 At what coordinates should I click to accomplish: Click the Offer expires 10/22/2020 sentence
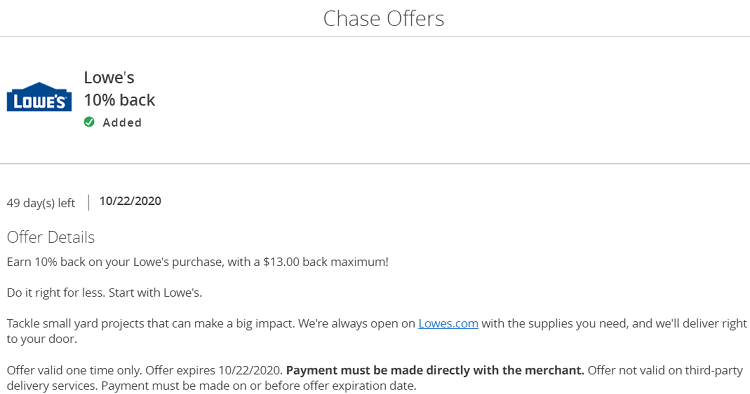tap(214, 370)
